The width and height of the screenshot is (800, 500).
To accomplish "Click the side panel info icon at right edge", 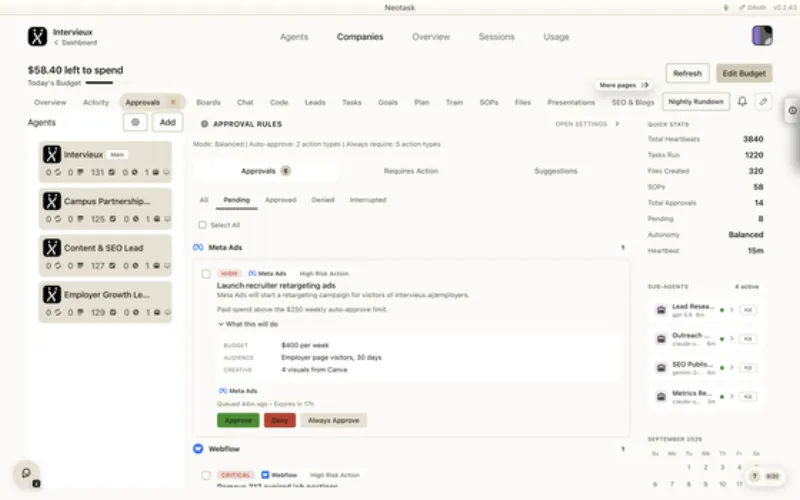I will (792, 111).
